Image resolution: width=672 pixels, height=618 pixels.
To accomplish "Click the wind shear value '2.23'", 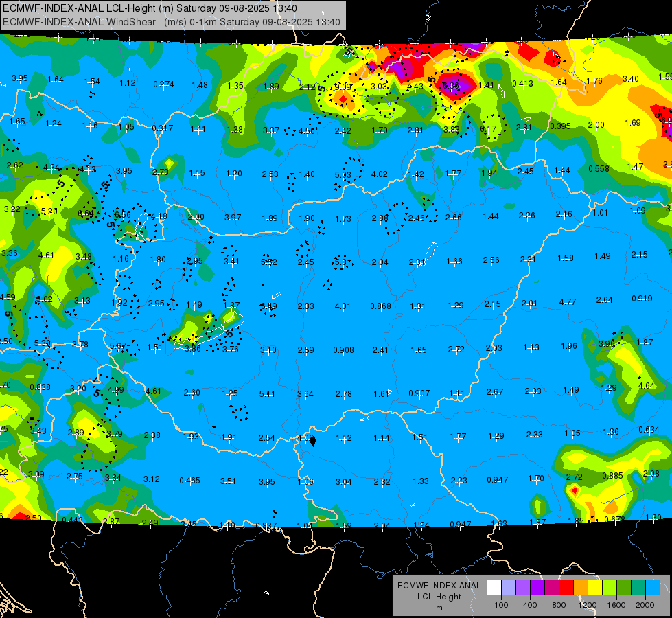I will click(459, 481).
